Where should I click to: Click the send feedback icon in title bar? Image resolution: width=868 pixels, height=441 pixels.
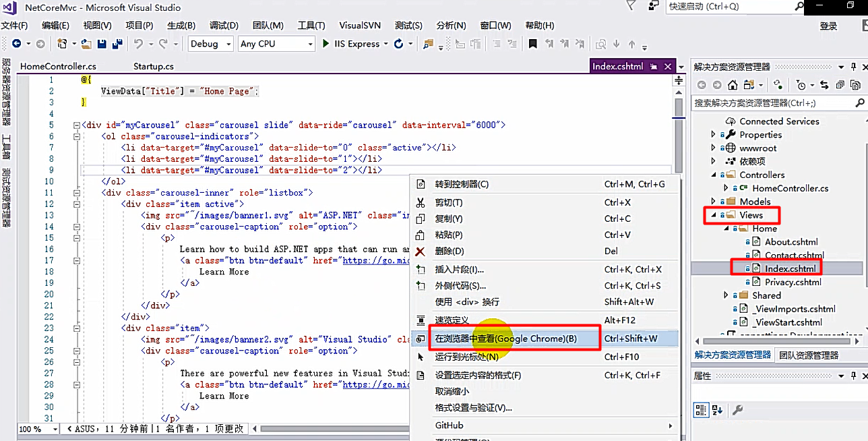[652, 6]
